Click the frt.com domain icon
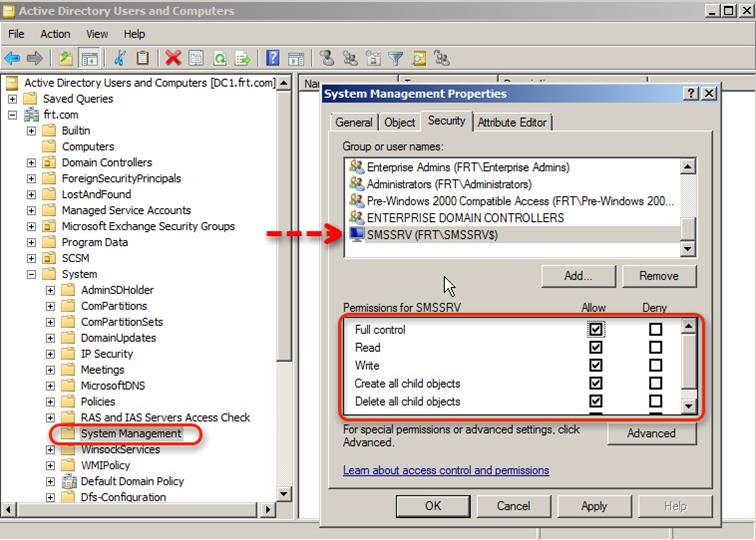This screenshot has height=540, width=756. point(32,115)
